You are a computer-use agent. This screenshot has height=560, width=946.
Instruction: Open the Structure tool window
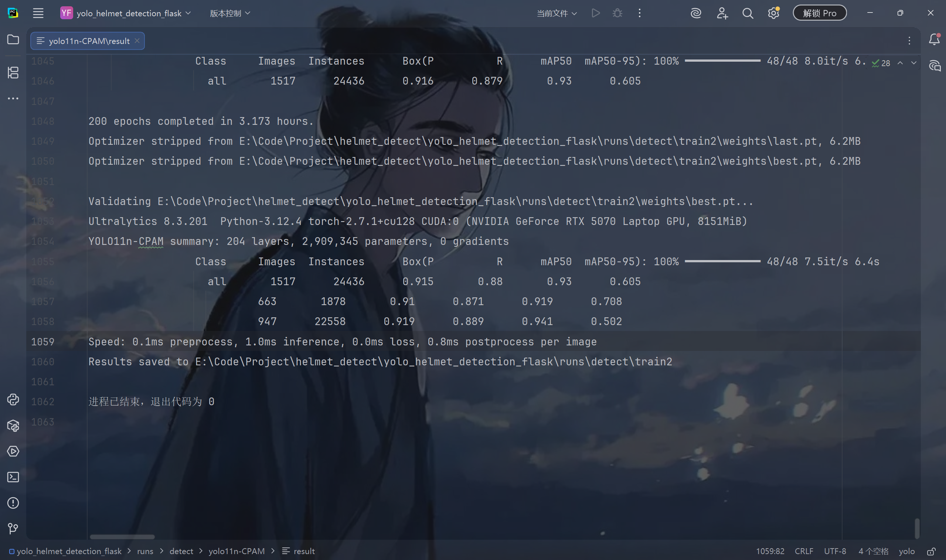click(13, 72)
